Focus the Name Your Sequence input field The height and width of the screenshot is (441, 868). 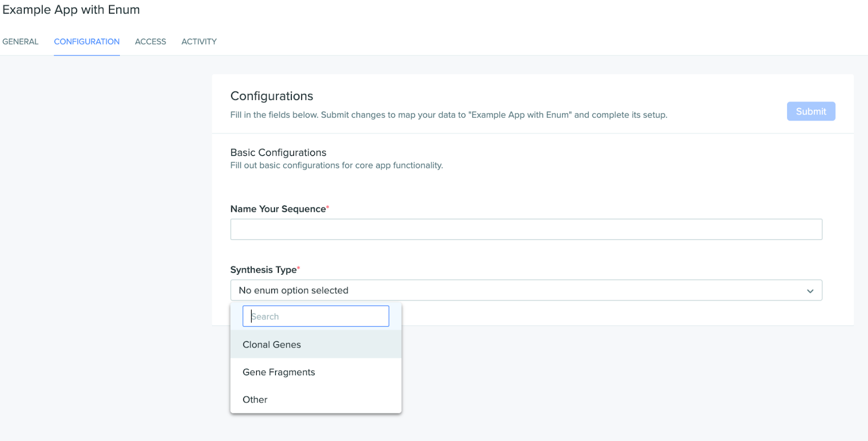526,229
